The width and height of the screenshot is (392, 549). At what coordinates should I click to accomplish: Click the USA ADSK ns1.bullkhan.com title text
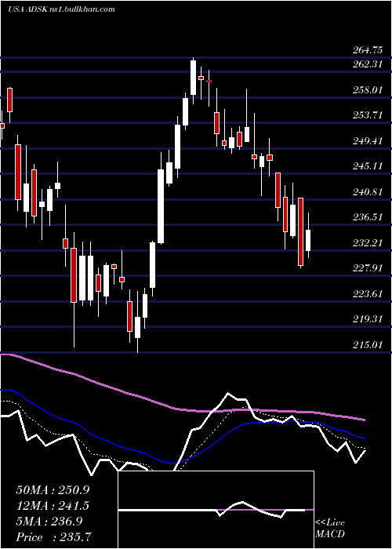(62, 9)
